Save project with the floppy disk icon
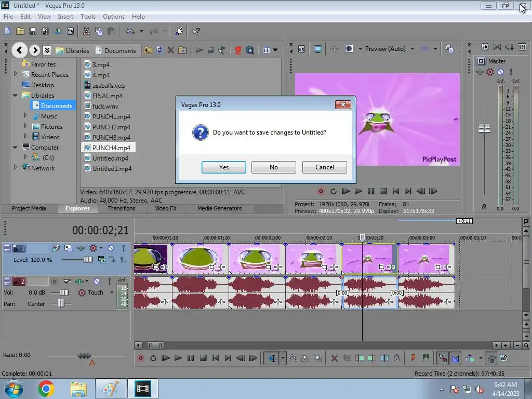Viewport: 532px width, 399px height. tap(33, 31)
